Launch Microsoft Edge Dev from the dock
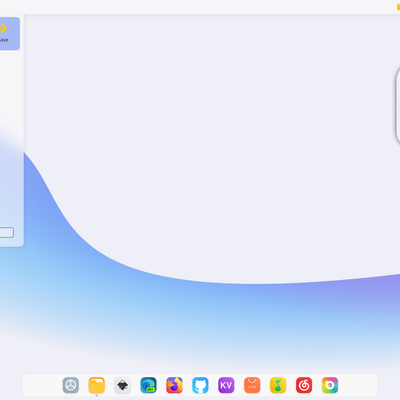Viewport: 400px width, 400px height. 148,385
